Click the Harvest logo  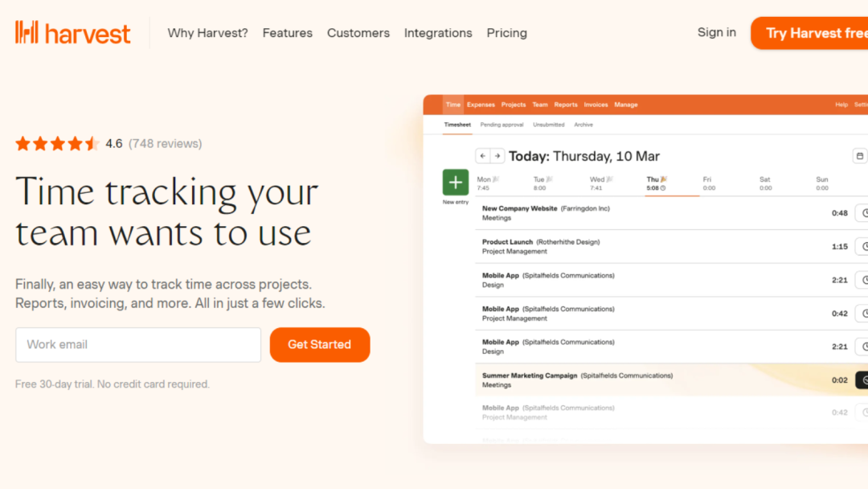tap(72, 32)
